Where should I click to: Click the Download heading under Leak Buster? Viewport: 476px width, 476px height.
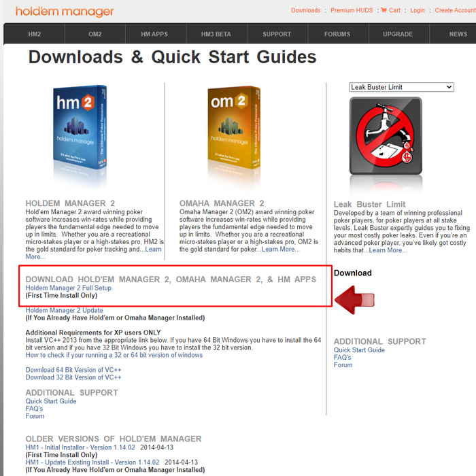pyautogui.click(x=352, y=273)
